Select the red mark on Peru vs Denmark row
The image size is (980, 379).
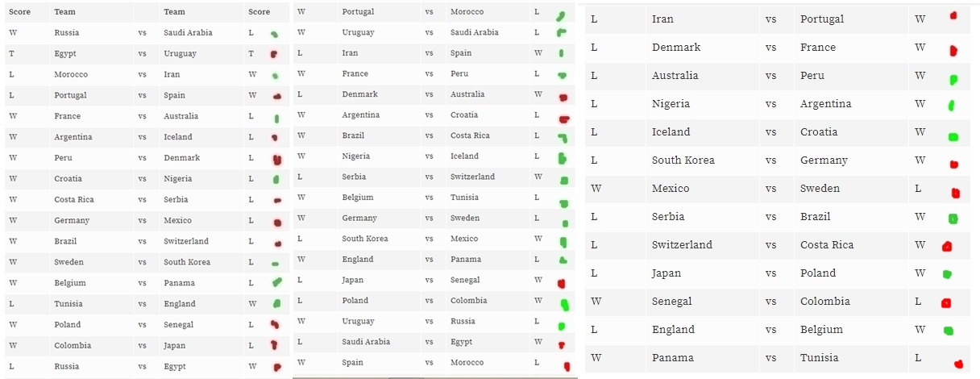(276, 159)
